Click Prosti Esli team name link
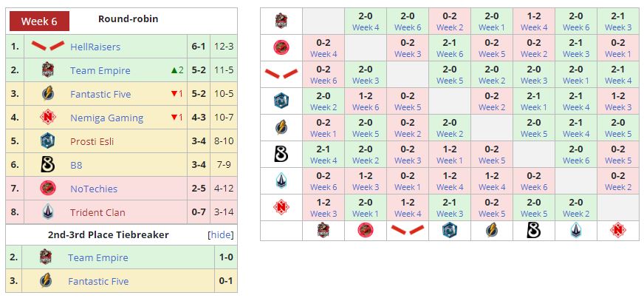The height and width of the screenshot is (301, 644). 93,141
